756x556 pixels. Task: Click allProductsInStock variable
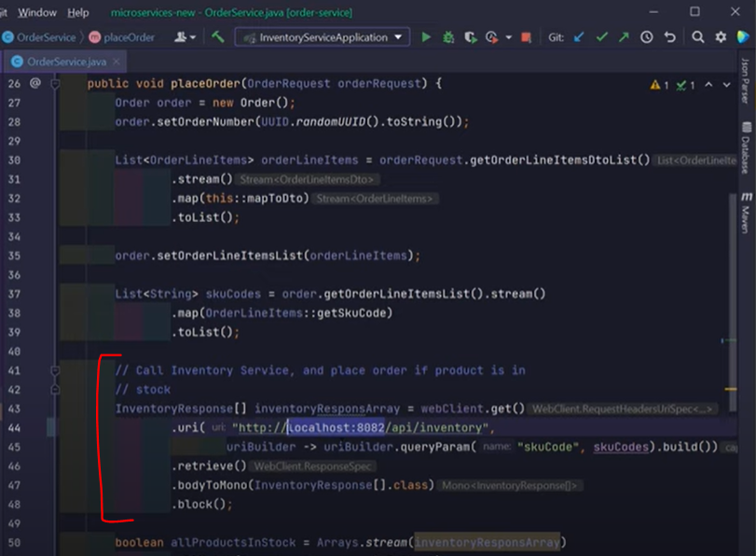point(233,543)
